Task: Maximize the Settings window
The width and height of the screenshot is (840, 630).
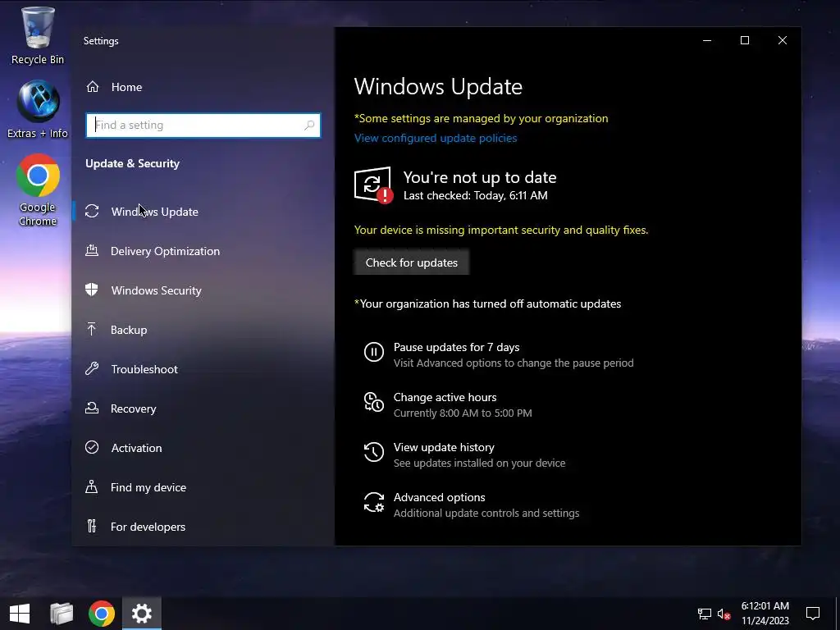Action: (x=745, y=40)
